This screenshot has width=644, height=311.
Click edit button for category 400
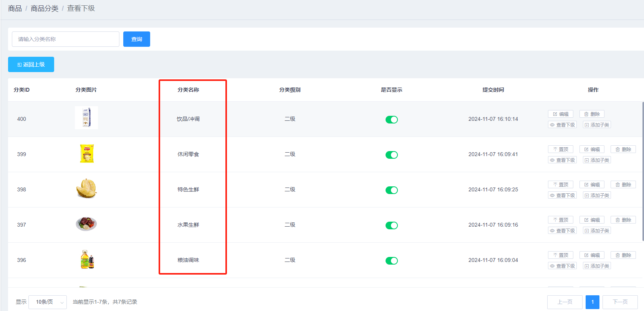(x=560, y=114)
